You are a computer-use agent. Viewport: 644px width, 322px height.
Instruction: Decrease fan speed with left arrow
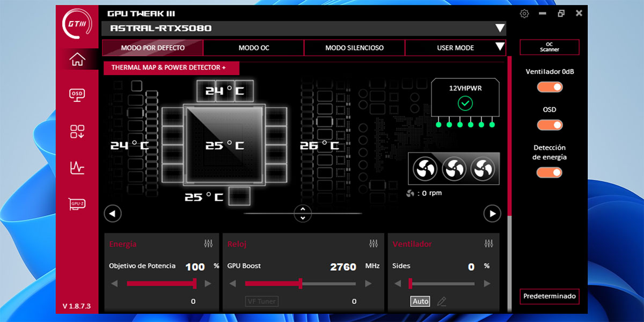tap(398, 283)
